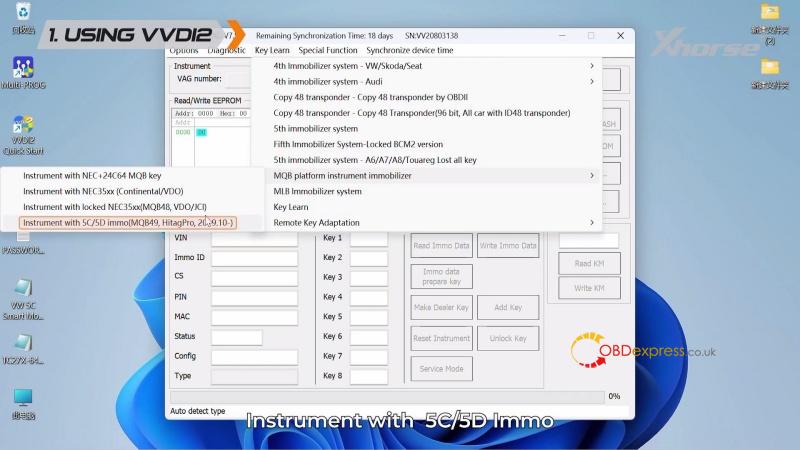Click the Make Dealer Key button
Image resolution: width=800 pixels, height=450 pixels.
[441, 307]
